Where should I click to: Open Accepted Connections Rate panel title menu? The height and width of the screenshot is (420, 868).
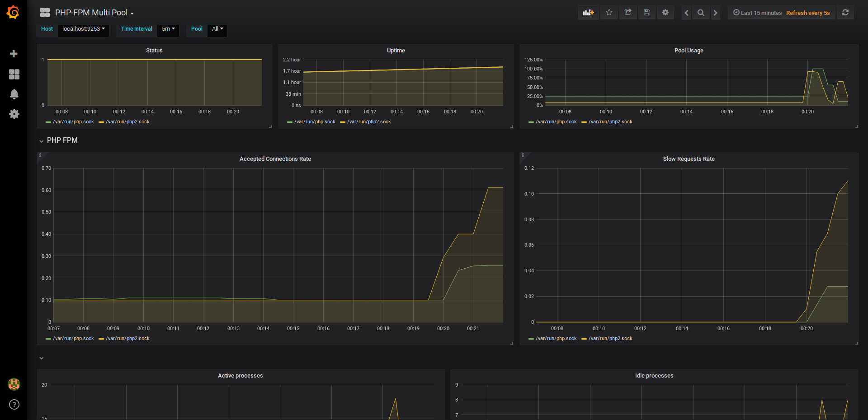click(275, 159)
